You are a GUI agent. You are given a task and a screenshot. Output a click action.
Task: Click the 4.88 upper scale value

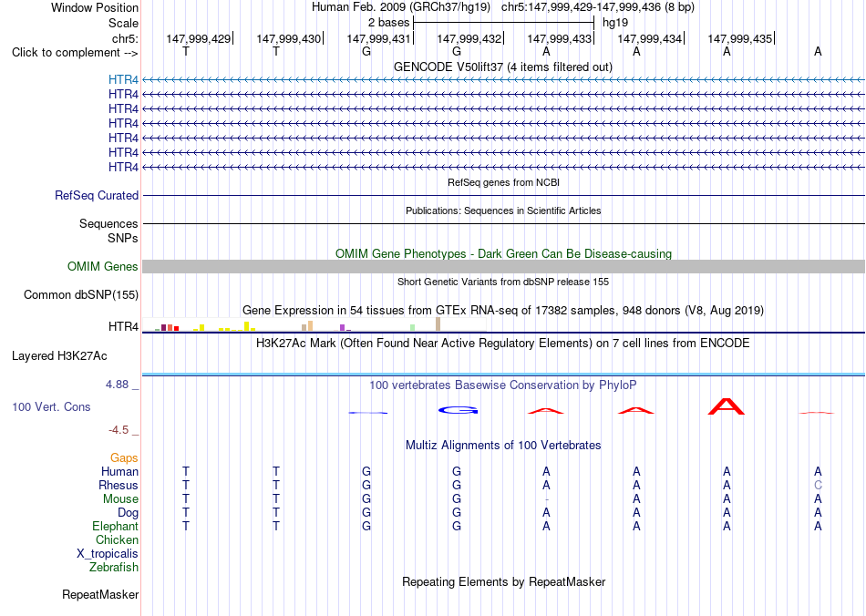tap(117, 385)
